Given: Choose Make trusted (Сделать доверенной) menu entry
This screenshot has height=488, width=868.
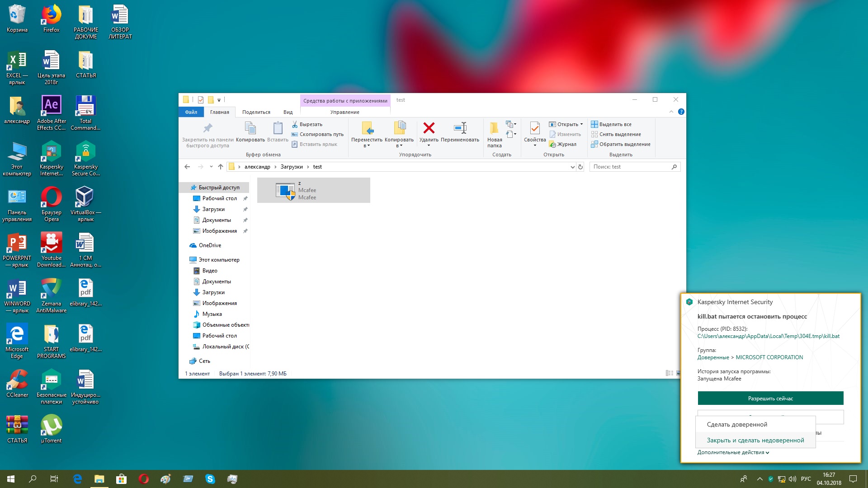Looking at the screenshot, I should (x=737, y=424).
